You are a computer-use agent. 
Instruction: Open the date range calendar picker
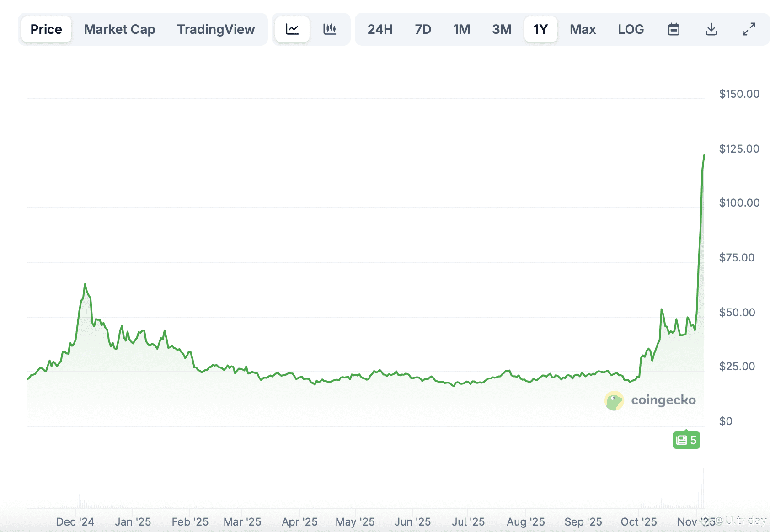coord(674,29)
